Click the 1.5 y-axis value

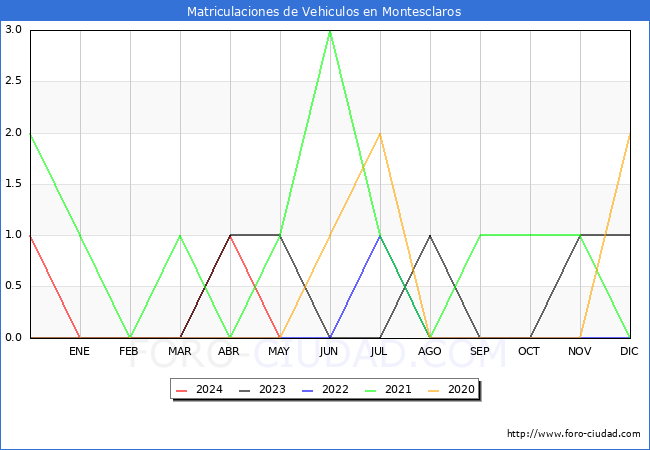click(13, 184)
